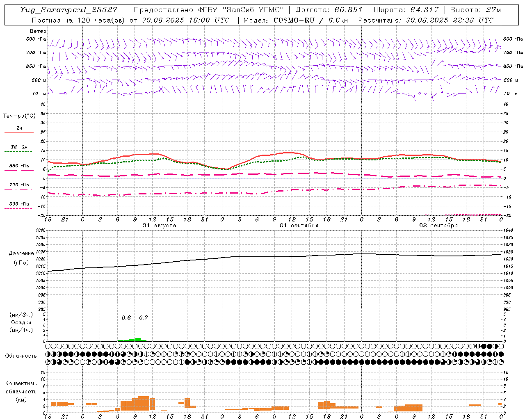Click the Модель COSMO-RU / 6.6км label
Viewport: 525px width, 420px height.
click(x=295, y=20)
